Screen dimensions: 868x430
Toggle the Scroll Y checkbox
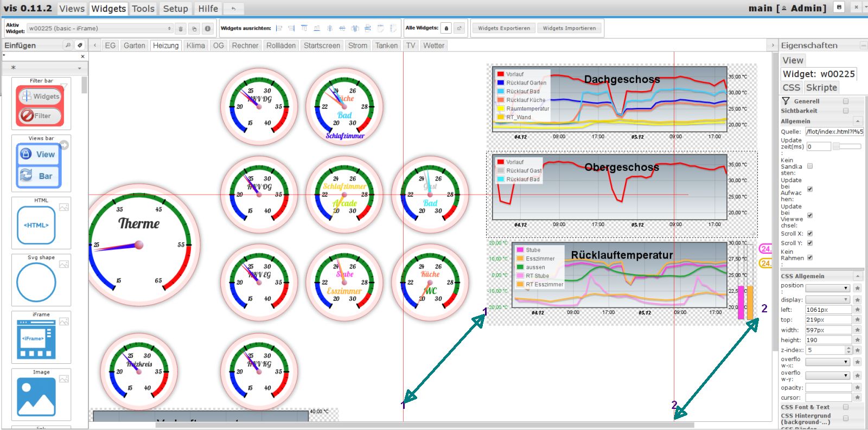[x=810, y=243]
